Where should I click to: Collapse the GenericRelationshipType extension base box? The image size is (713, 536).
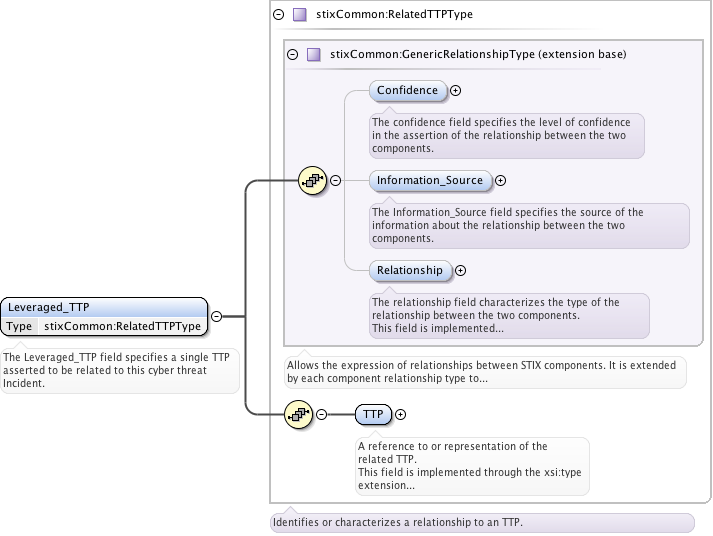click(x=293, y=54)
